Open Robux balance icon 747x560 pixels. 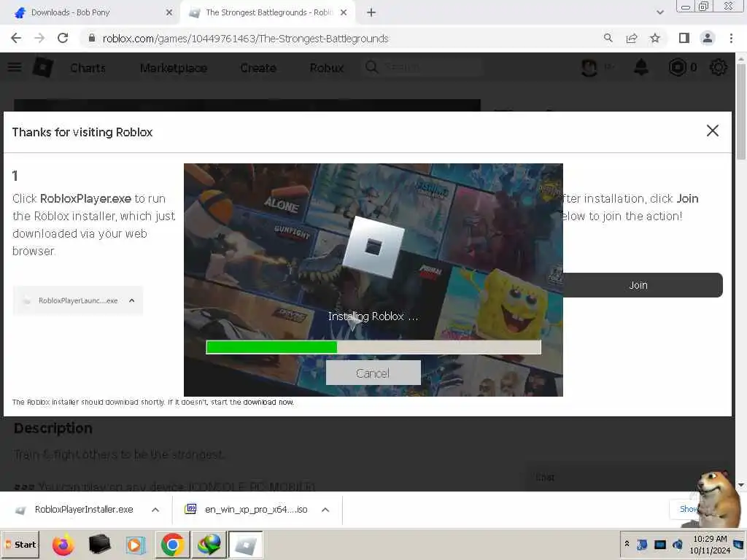678,67
